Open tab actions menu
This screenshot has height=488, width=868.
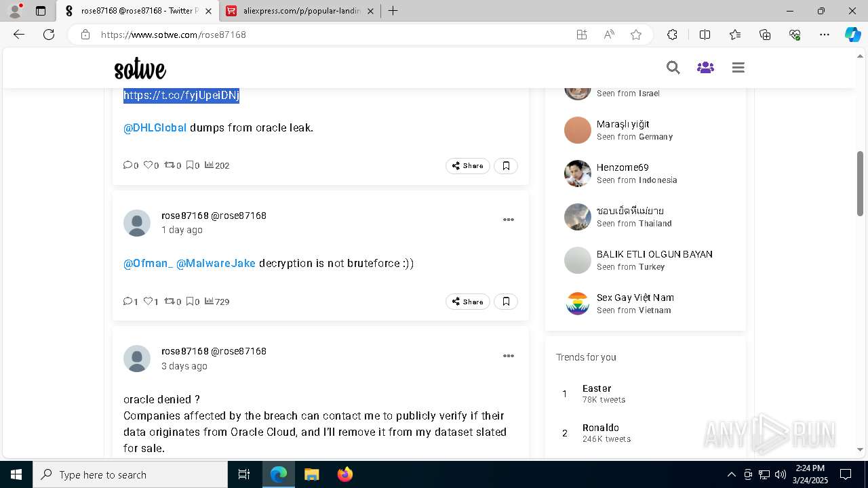click(41, 11)
